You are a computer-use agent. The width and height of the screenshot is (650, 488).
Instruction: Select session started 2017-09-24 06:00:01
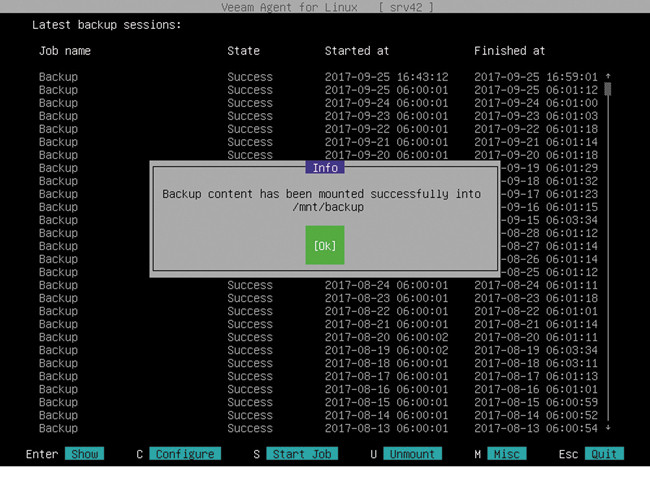click(x=318, y=103)
